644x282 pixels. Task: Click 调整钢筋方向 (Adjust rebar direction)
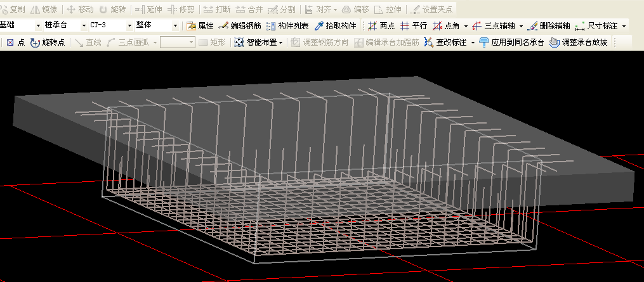(320, 42)
